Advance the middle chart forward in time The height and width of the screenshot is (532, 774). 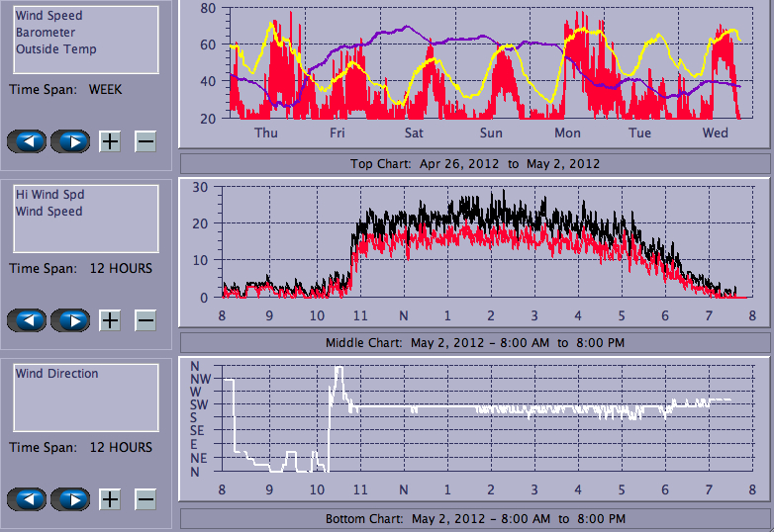(x=70, y=320)
